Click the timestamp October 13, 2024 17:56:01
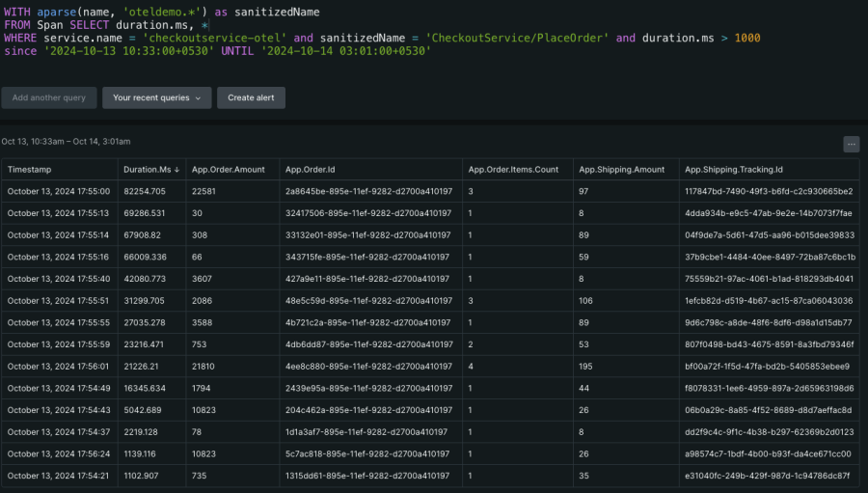This screenshot has width=868, height=493. click(x=58, y=366)
